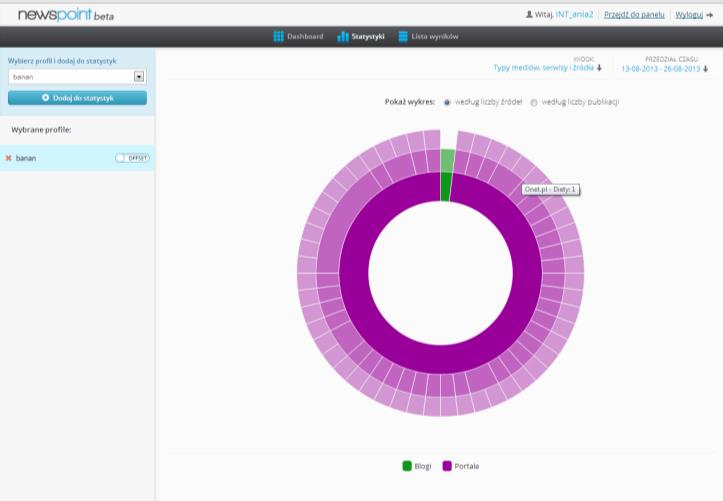
Task: Click the newspoint beta logo
Action: click(65, 14)
